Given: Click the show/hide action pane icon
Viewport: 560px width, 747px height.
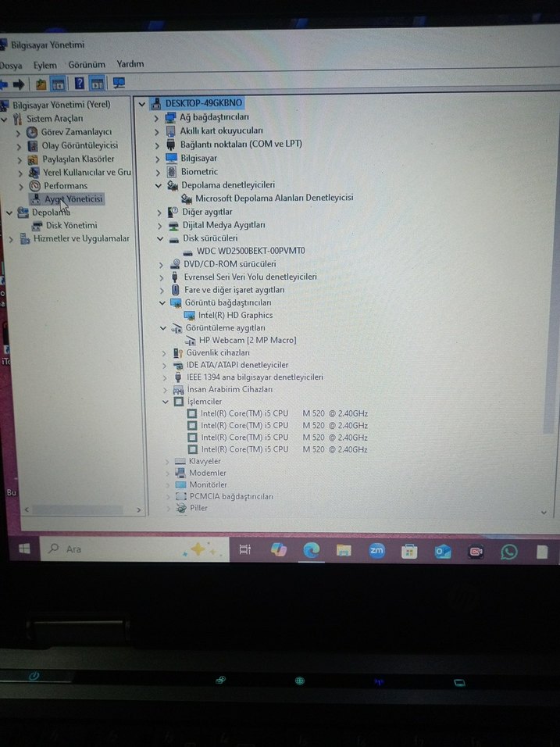Looking at the screenshot, I should tap(97, 84).
